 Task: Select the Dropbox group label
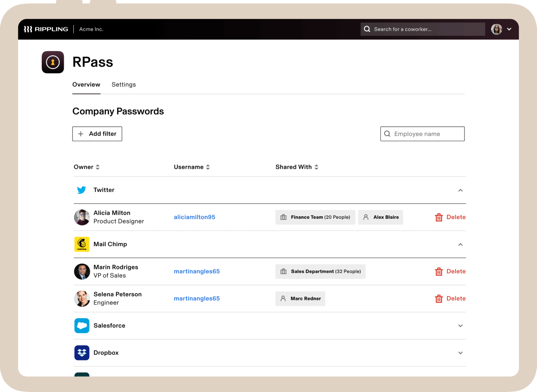coord(106,353)
